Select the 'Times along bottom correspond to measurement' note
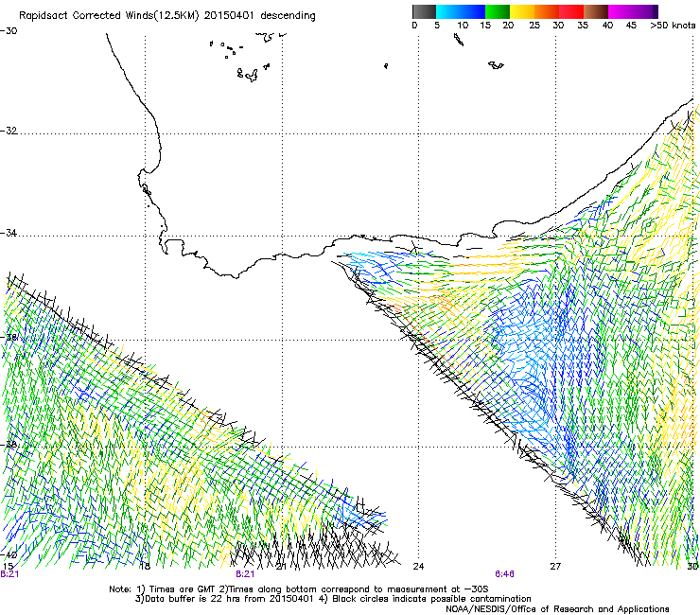 [343, 589]
